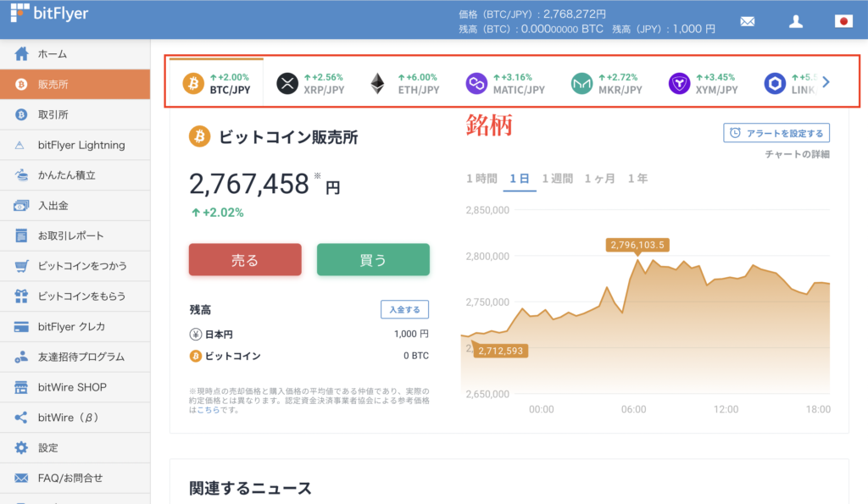
Task: Switch chart range to 1週間
Action: coord(559,179)
